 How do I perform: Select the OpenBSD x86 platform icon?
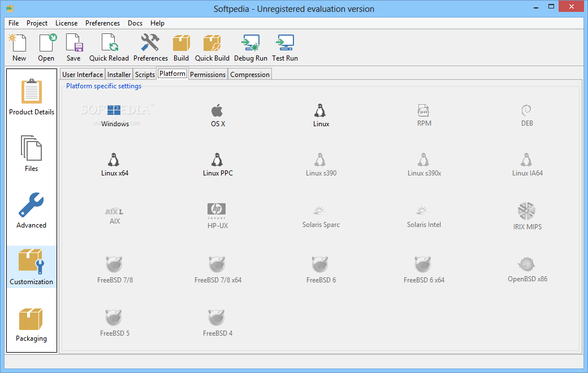pos(528,270)
